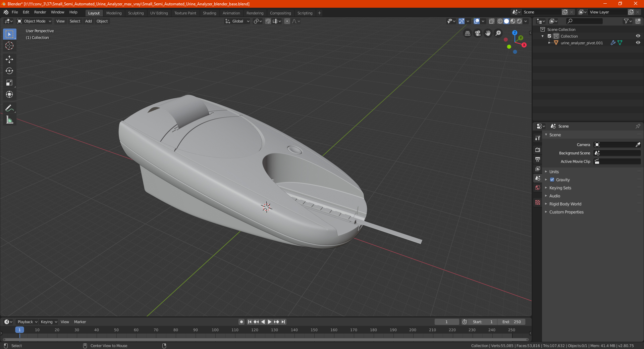The image size is (644, 349).
Task: Open Output properties tab
Action: 538,159
